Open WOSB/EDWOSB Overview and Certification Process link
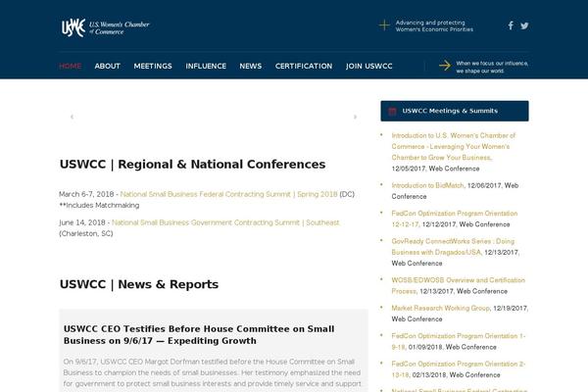The height and width of the screenshot is (392, 588). click(x=459, y=285)
